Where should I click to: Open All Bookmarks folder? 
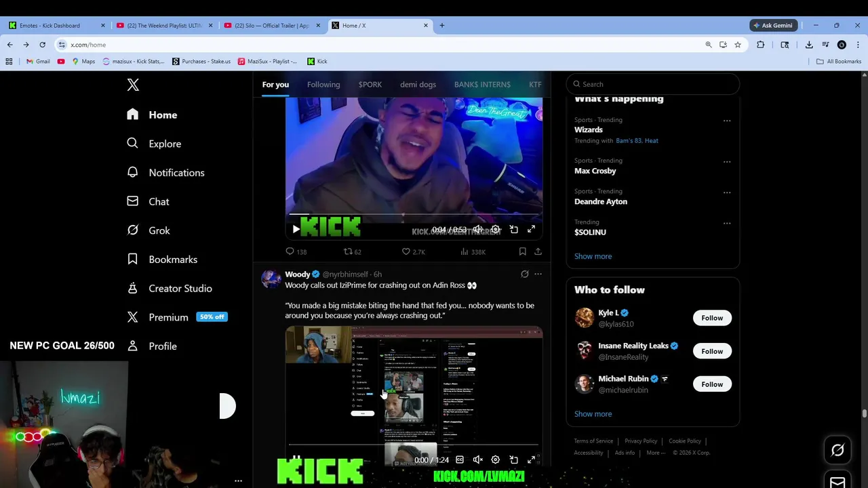pos(839,61)
